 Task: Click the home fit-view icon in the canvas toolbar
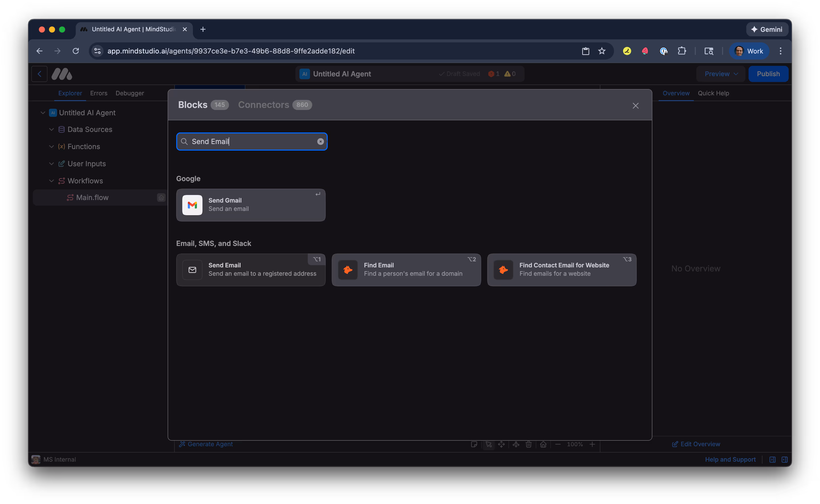click(544, 444)
